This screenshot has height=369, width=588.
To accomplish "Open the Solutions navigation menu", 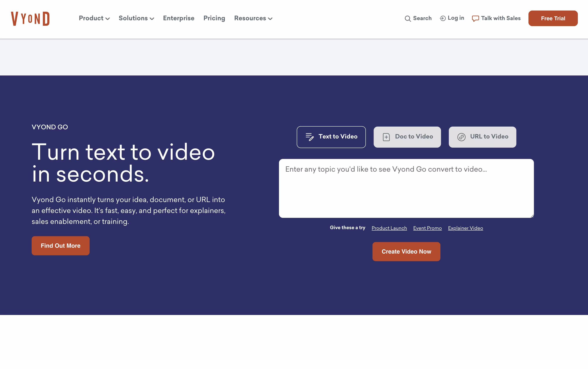I will 136,18.
